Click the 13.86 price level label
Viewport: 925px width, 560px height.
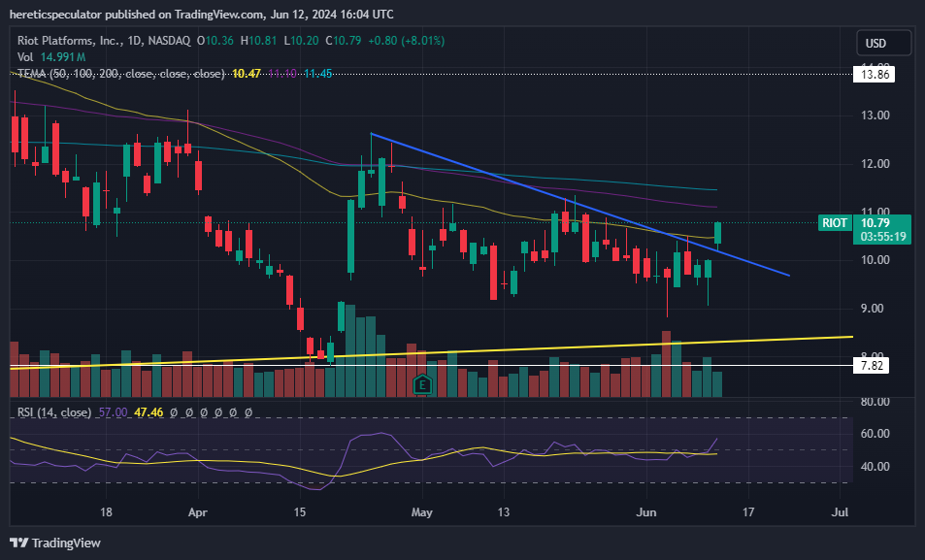point(875,75)
